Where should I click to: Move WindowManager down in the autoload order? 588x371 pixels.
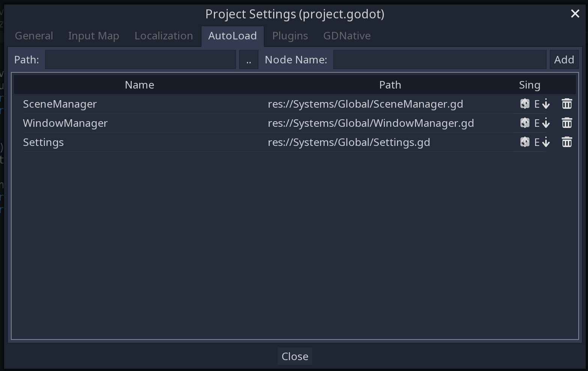tap(546, 123)
